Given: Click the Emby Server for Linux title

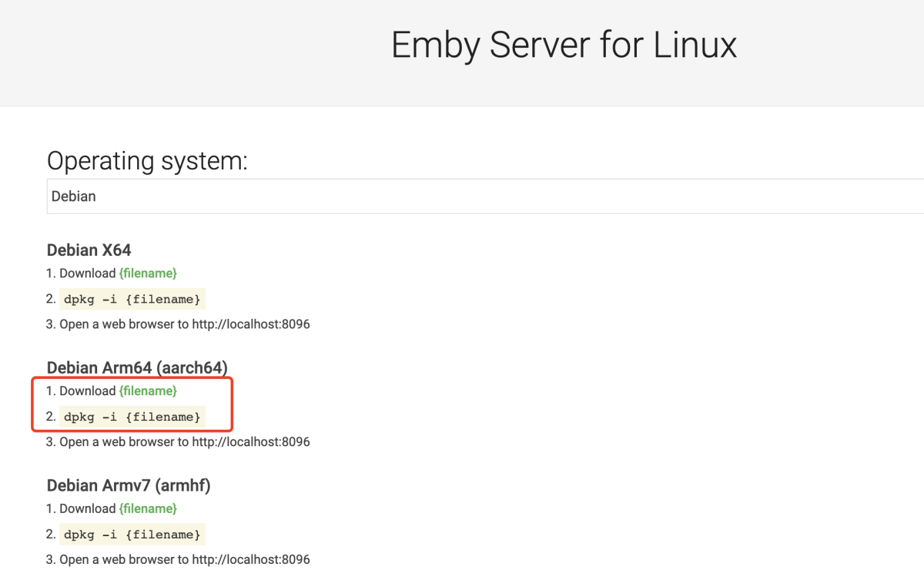Looking at the screenshot, I should (564, 45).
